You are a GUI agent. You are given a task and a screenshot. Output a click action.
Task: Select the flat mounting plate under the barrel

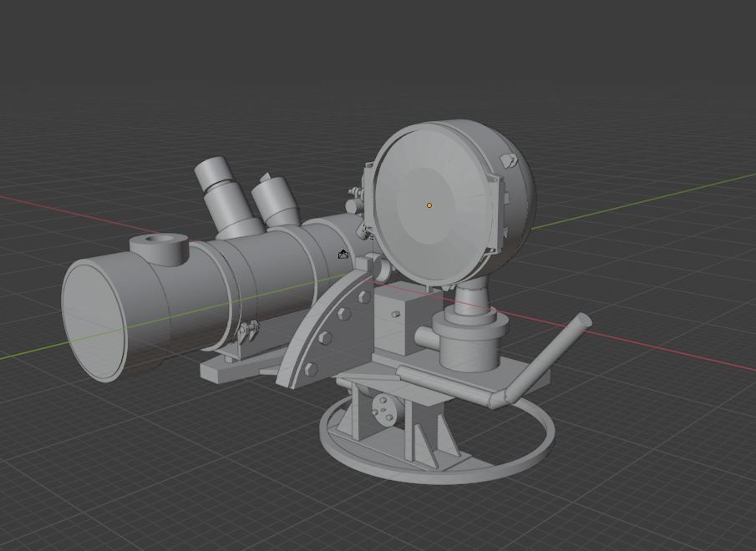[x=230, y=367]
